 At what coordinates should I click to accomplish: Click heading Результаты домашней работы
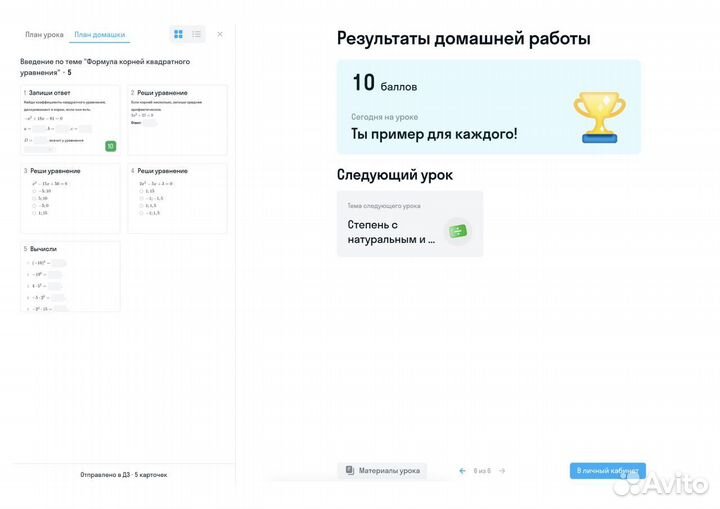click(x=463, y=39)
